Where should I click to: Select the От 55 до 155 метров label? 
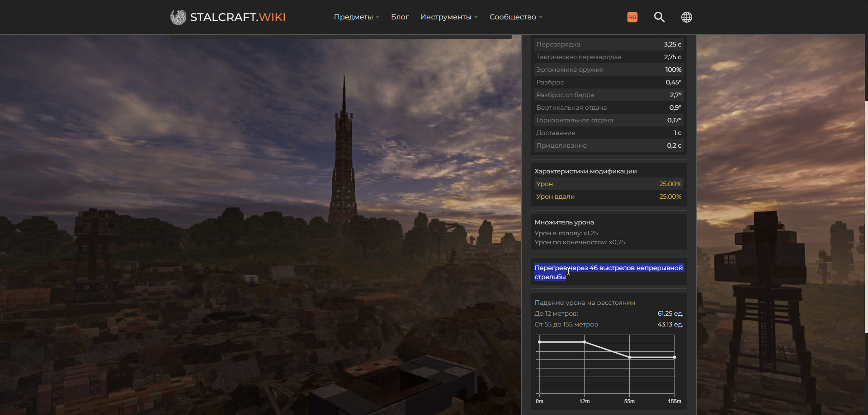pos(566,324)
